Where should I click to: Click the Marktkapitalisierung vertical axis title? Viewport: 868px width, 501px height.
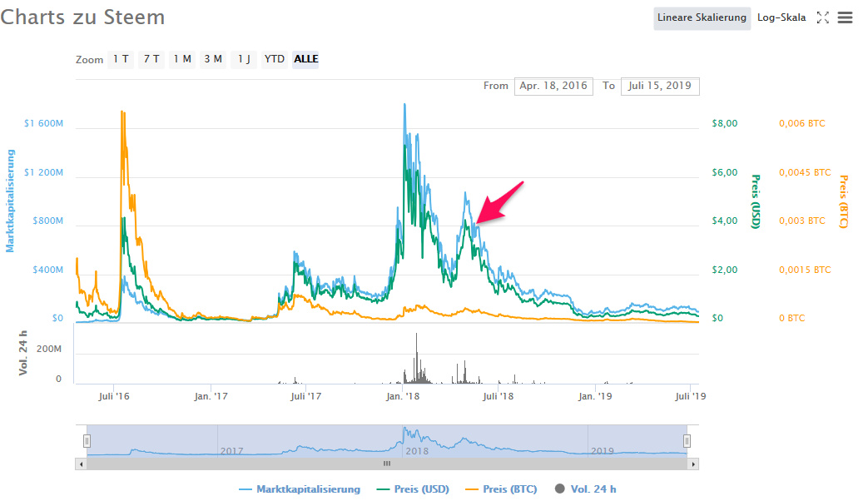10,201
